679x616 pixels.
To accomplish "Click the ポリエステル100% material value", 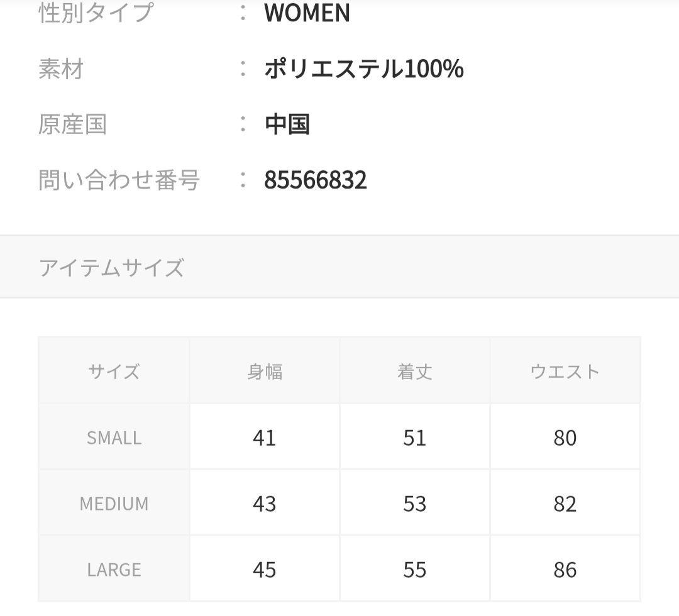I will 363,69.
